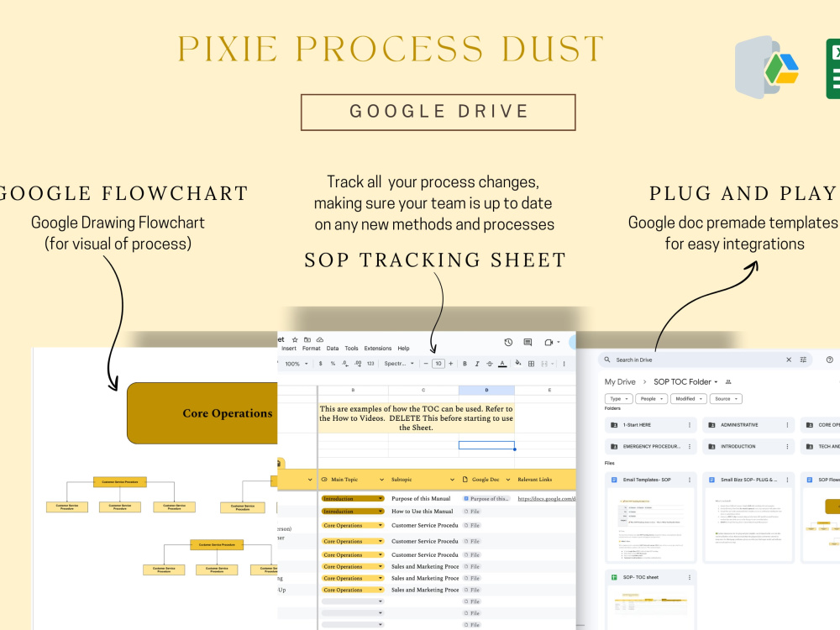The image size is (840, 630).
Task: Open the 123 number format menu
Action: click(370, 364)
